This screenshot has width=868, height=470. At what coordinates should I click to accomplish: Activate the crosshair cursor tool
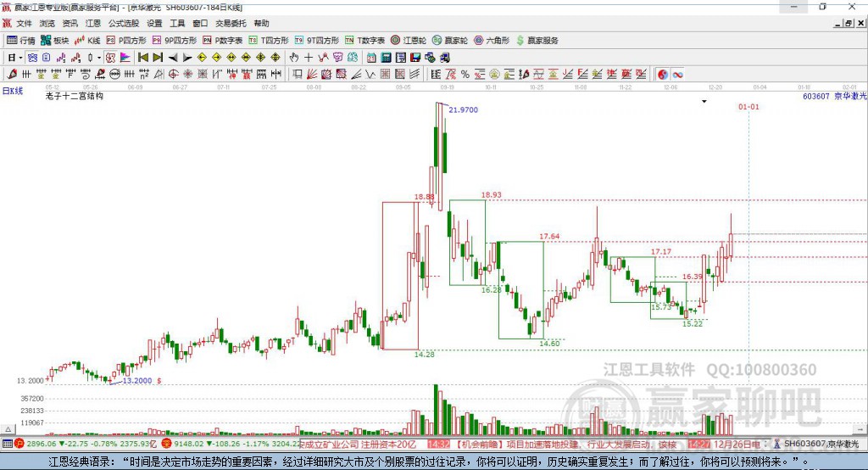pos(309,58)
